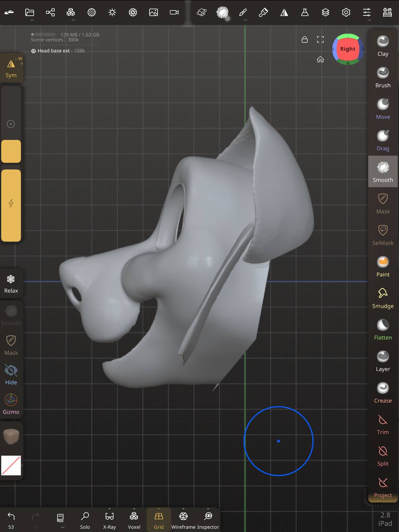
Task: Expand the Voxel remesh options arrow
Action: click(134, 509)
